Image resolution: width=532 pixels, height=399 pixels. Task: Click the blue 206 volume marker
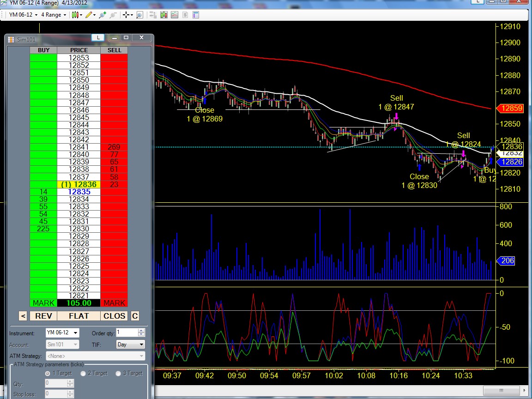click(506, 261)
